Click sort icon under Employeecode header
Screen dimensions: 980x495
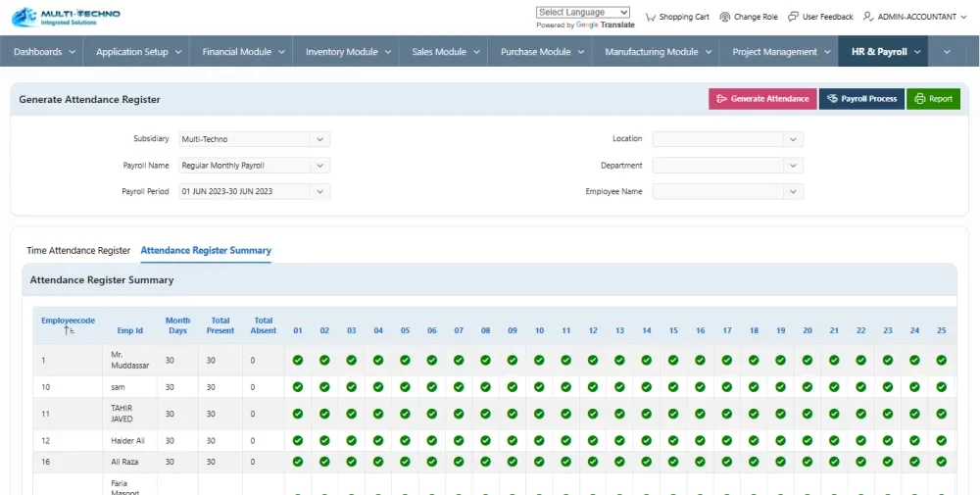[69, 331]
